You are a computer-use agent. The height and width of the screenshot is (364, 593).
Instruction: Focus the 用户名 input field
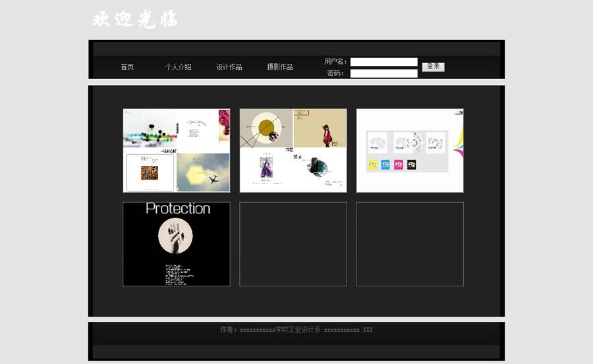click(383, 62)
